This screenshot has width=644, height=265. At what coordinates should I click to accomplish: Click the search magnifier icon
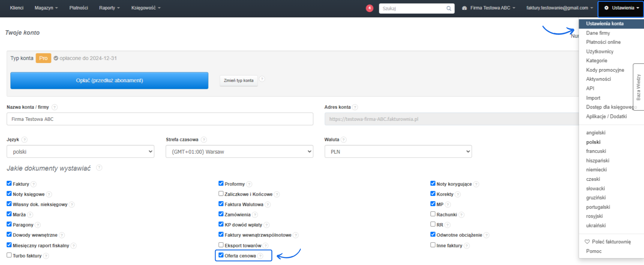point(449,8)
